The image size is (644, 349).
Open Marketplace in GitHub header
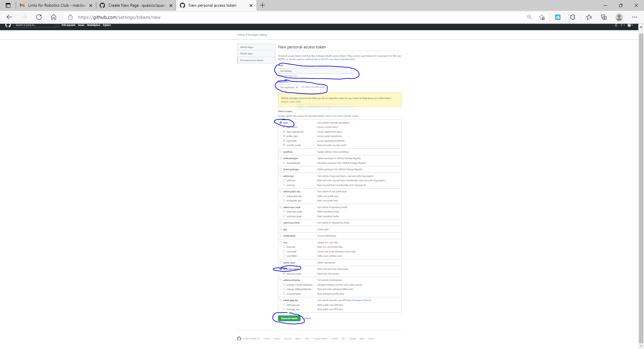pos(94,25)
